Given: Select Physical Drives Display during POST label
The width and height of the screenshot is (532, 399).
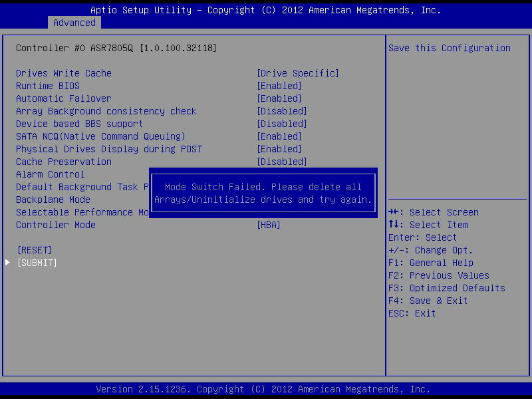Looking at the screenshot, I should click(109, 149).
